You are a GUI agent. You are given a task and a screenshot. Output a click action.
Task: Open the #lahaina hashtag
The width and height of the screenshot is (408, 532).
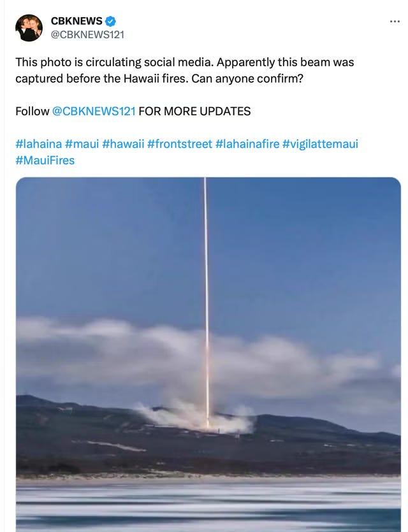pos(39,144)
